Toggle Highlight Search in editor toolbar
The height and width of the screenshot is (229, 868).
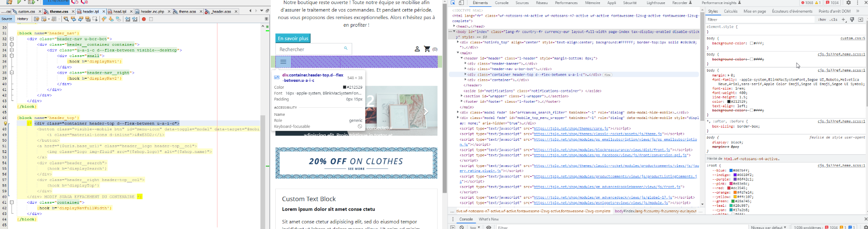point(88,19)
